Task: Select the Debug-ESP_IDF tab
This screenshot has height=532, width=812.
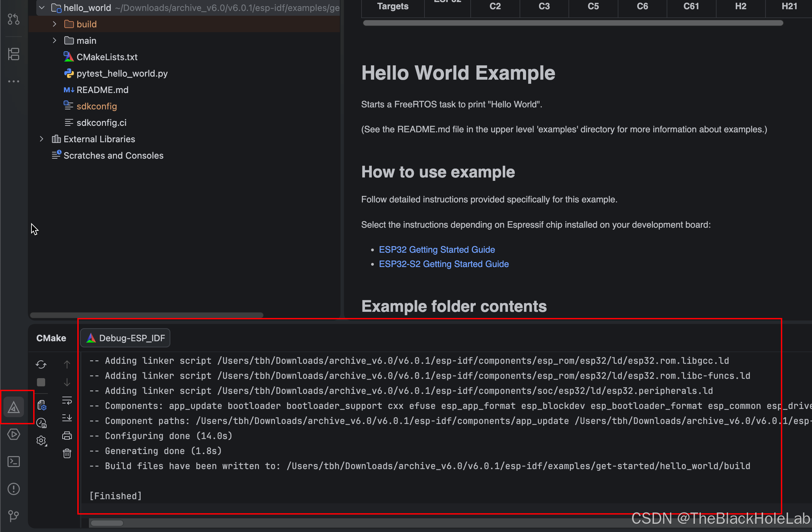Action: click(125, 338)
